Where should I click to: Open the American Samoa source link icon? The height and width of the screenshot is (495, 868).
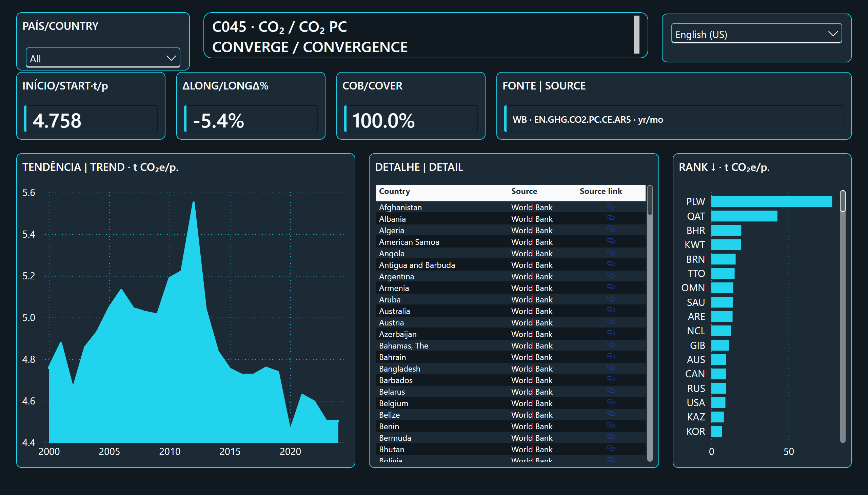611,241
